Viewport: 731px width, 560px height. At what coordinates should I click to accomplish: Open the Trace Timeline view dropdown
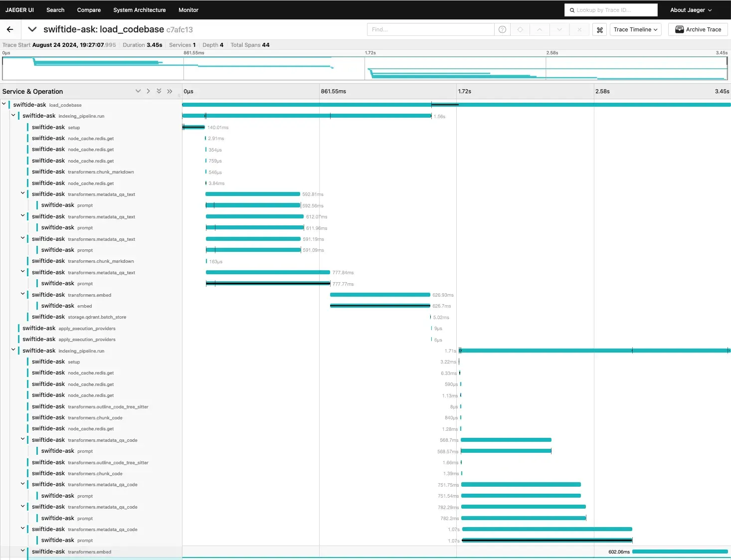click(635, 29)
